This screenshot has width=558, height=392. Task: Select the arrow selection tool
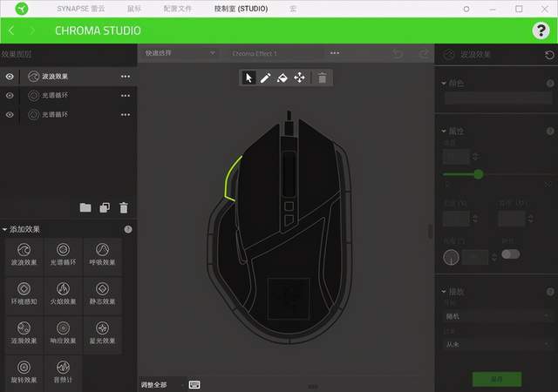tap(248, 78)
